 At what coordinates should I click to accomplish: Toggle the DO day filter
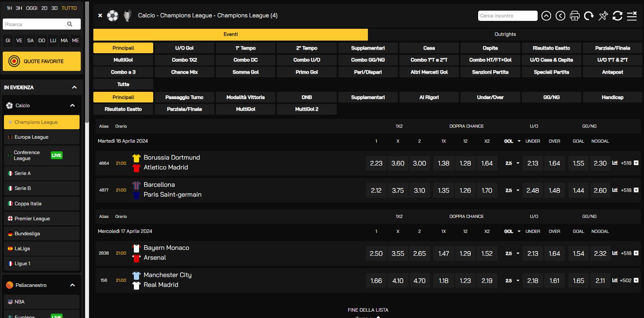click(x=42, y=41)
